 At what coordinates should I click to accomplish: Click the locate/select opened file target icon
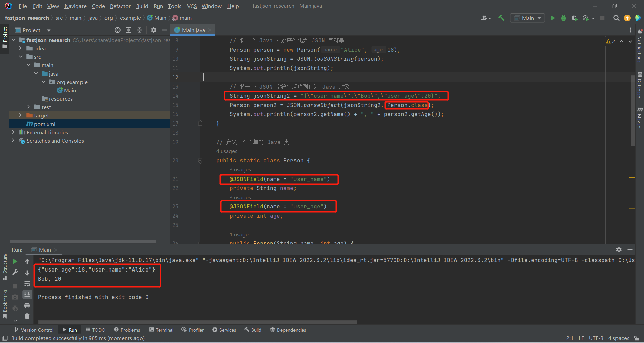tap(117, 30)
